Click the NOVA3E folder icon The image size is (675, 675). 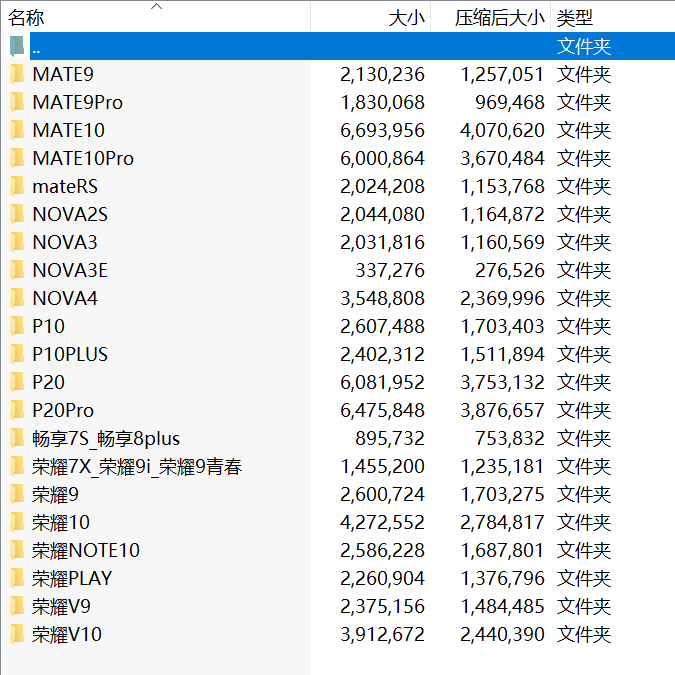click(x=17, y=270)
